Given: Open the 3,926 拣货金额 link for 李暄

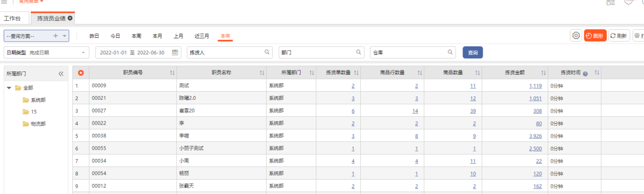Looking at the screenshot, I should click(535, 136).
